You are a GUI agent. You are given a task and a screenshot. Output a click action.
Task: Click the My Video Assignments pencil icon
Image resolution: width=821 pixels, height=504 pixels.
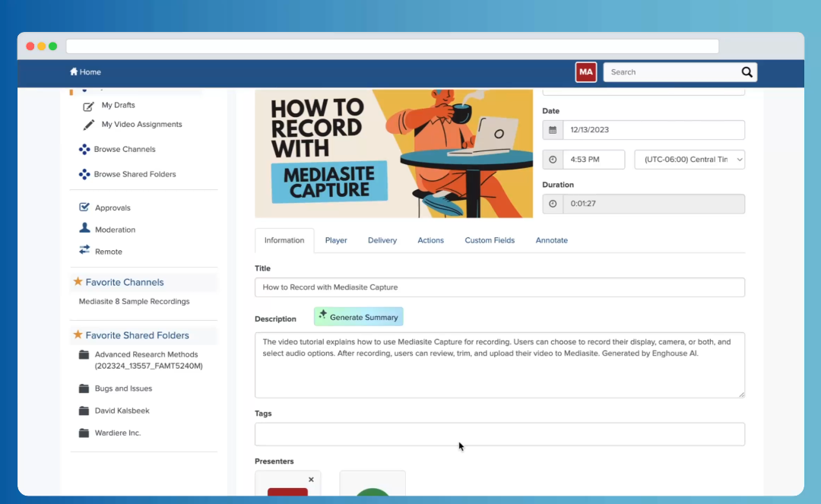88,125
